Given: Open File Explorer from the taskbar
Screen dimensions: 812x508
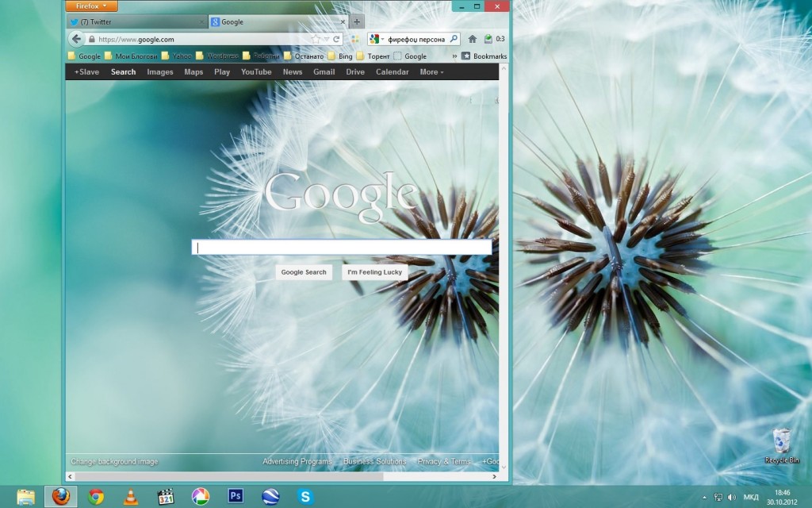Looking at the screenshot, I should pyautogui.click(x=25, y=497).
